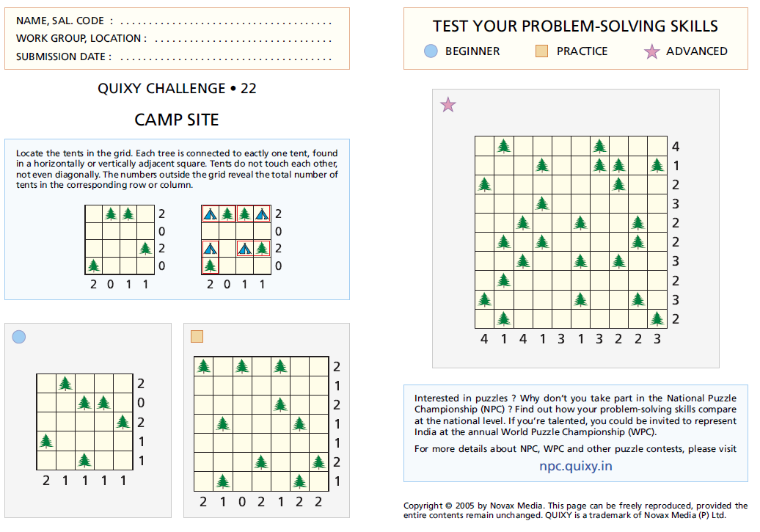Click the top-left empty cell of the advanced grid

(484, 146)
